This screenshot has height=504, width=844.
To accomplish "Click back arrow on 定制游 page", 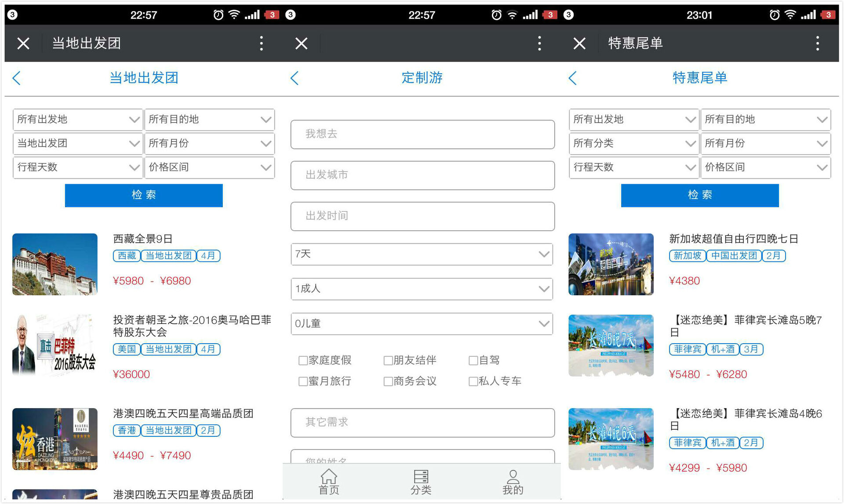I will click(295, 78).
